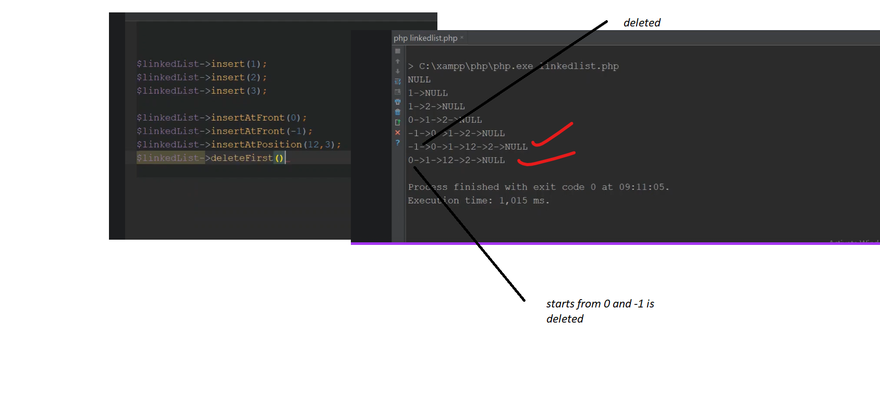Click the gray stop square in run panel
This screenshot has width=880, height=409.
tap(398, 50)
